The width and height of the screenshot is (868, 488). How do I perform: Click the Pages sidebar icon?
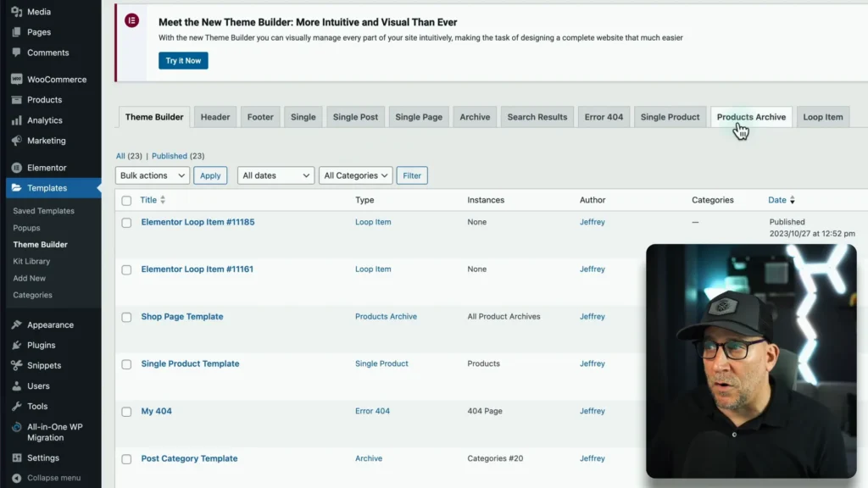17,32
